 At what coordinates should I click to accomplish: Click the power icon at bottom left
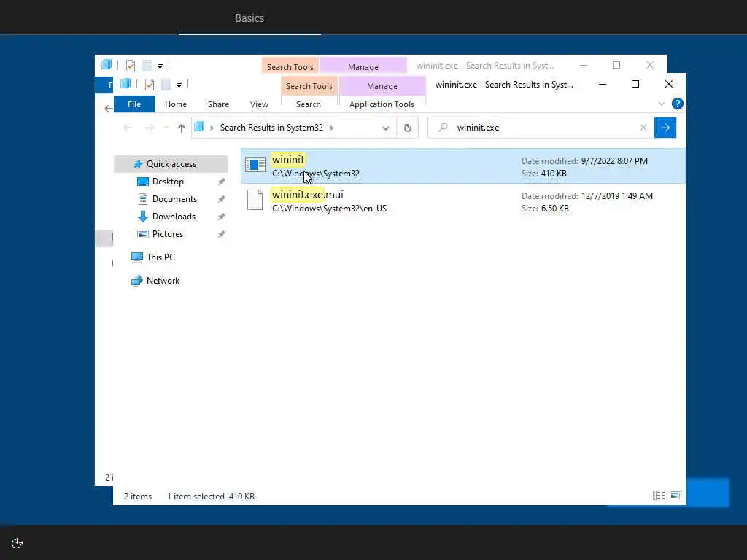coord(18,543)
